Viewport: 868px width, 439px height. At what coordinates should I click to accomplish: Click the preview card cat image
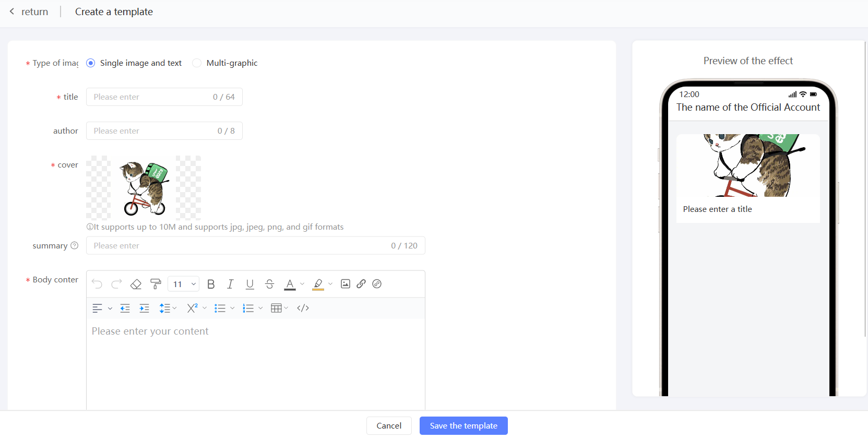coord(748,165)
